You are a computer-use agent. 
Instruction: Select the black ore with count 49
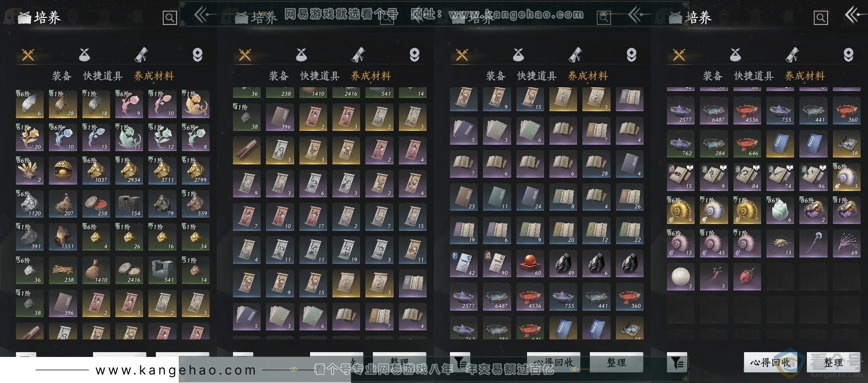[x=563, y=264]
